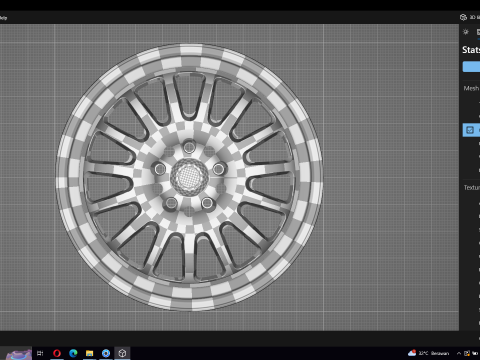Screen dimensions: 480x360
Task: Select the wheel model in viewport
Action: click(x=189, y=177)
